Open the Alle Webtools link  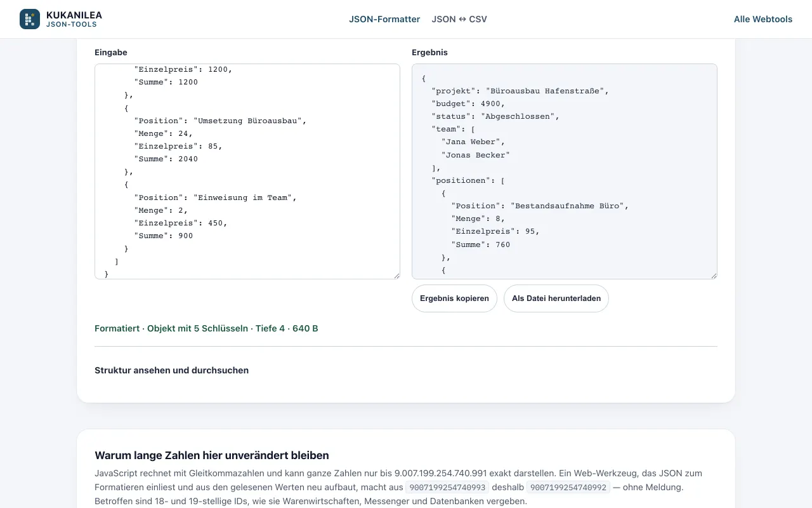point(763,19)
